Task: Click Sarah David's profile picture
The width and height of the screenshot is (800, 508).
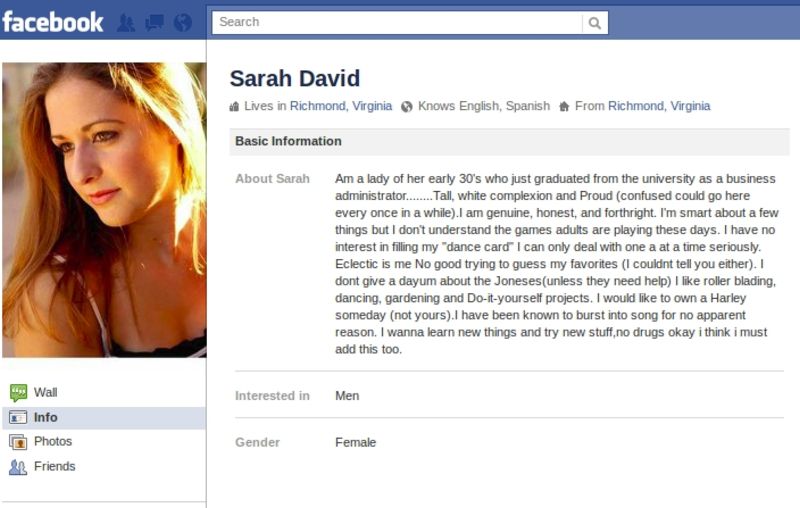Action: pos(105,210)
